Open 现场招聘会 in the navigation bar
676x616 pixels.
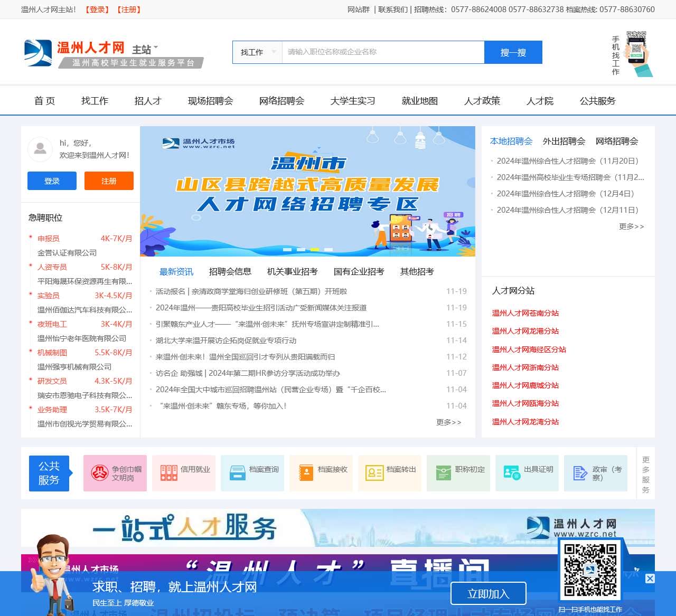pyautogui.click(x=210, y=101)
